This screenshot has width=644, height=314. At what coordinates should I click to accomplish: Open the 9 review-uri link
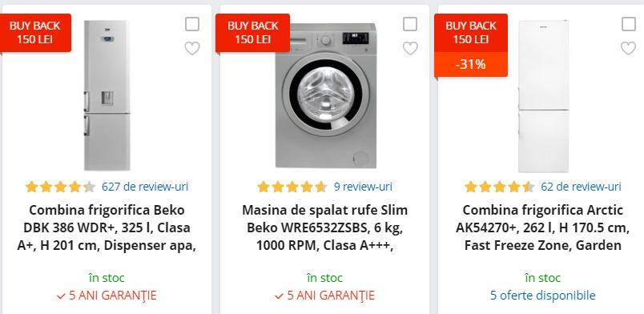363,187
